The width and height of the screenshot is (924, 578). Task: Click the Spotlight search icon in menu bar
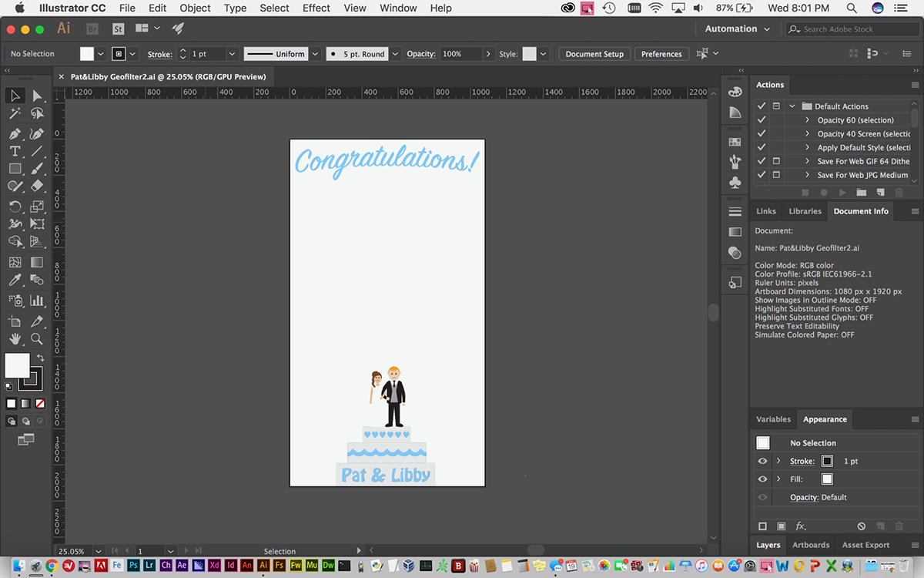coord(852,8)
